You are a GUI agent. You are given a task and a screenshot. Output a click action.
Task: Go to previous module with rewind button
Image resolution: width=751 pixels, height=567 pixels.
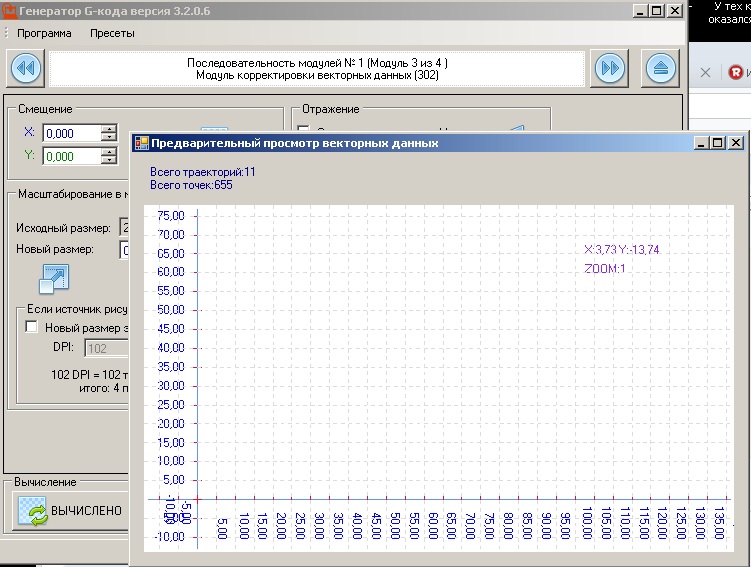(26, 68)
